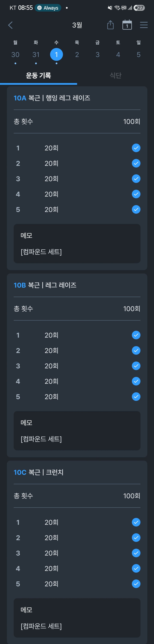Uncheck set 4 of hanging leg raise

(x=136, y=194)
